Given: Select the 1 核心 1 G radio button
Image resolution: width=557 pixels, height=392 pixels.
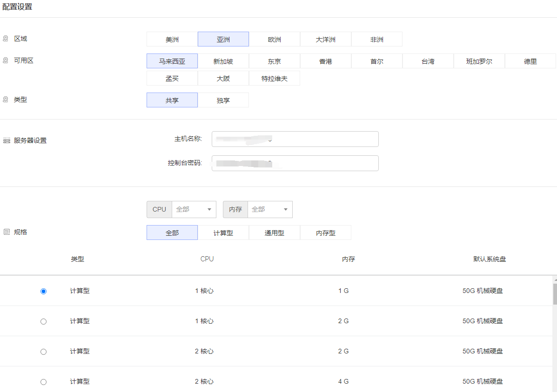Looking at the screenshot, I should [x=44, y=291].
